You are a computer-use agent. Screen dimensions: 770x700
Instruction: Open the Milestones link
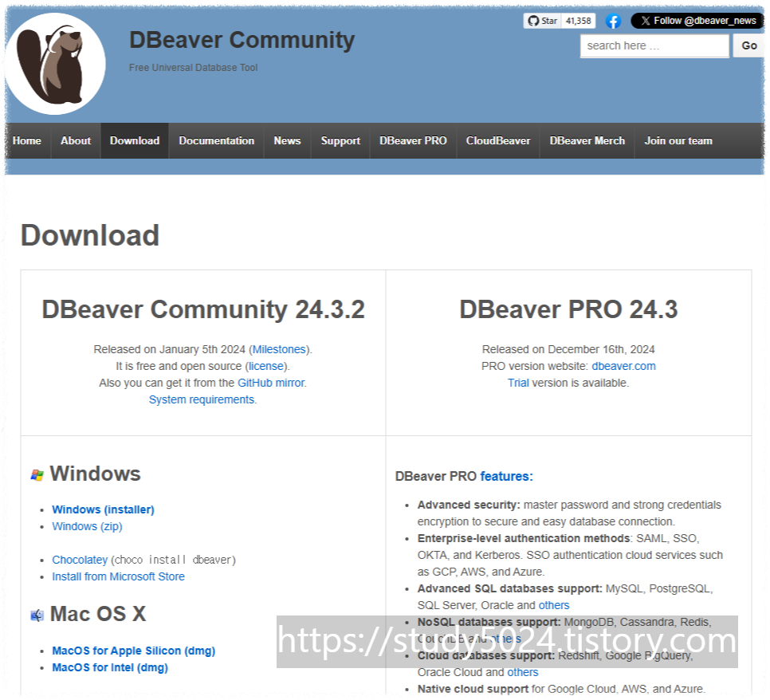tap(279, 349)
